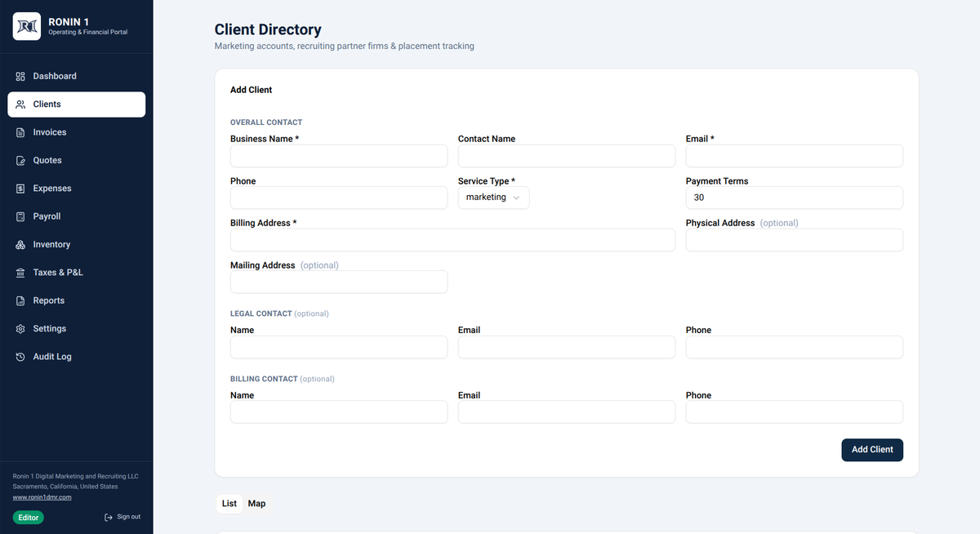Focus the Legal Contact Name field

[x=339, y=347]
